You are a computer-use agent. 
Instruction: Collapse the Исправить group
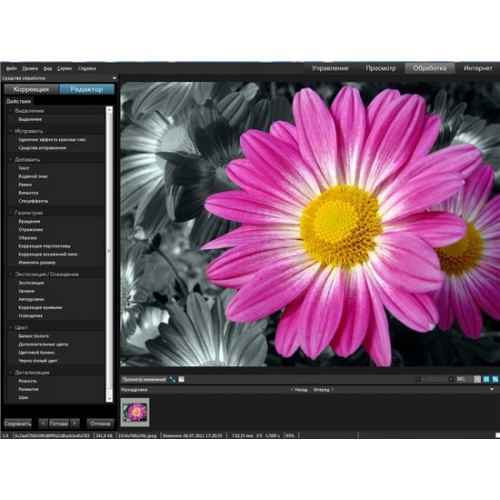[x=11, y=131]
